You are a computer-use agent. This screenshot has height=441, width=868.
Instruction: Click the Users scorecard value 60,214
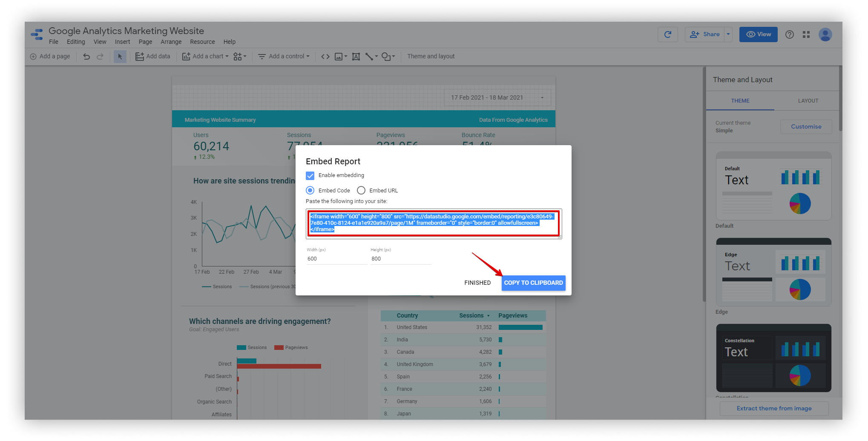(x=211, y=146)
